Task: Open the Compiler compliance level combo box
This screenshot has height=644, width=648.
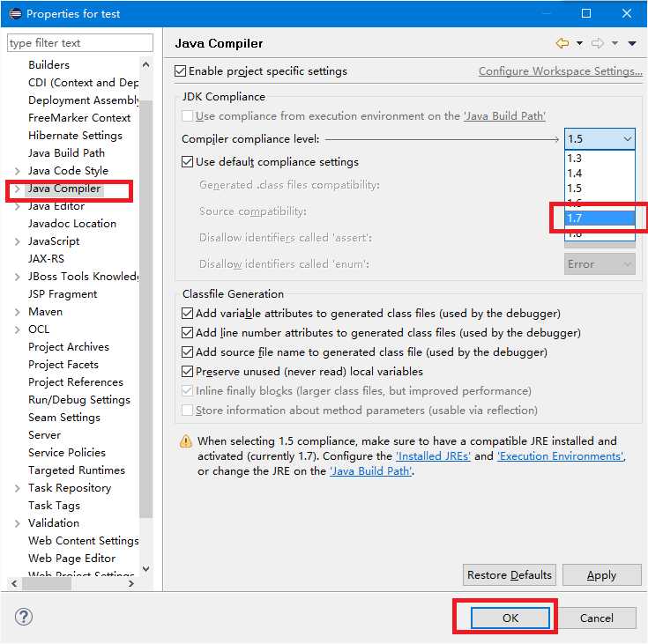Action: (x=600, y=139)
